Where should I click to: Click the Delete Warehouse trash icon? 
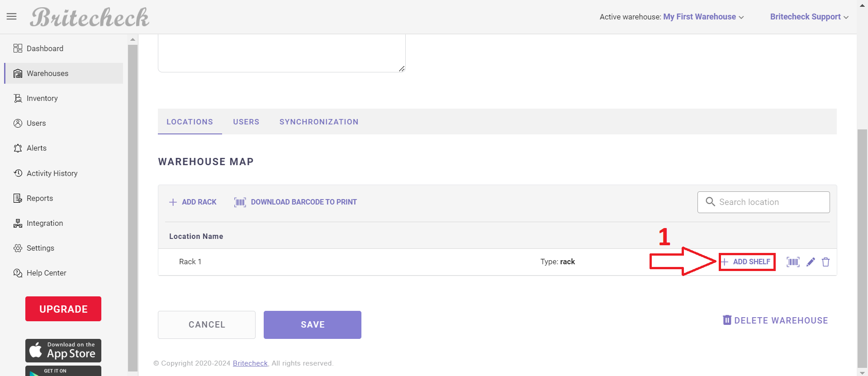pyautogui.click(x=727, y=320)
